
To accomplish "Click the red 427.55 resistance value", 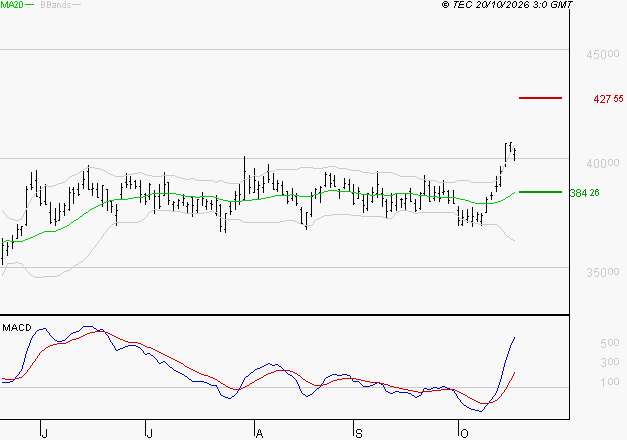I will [608, 99].
